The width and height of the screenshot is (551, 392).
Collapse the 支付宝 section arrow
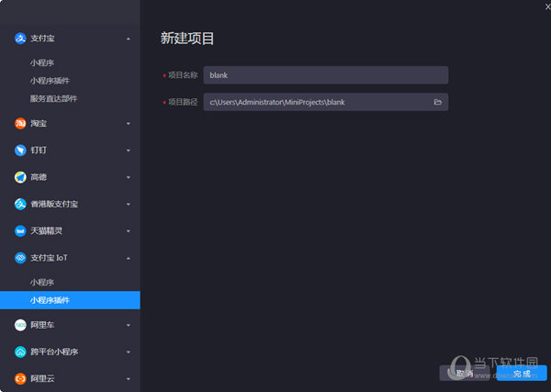coord(129,39)
